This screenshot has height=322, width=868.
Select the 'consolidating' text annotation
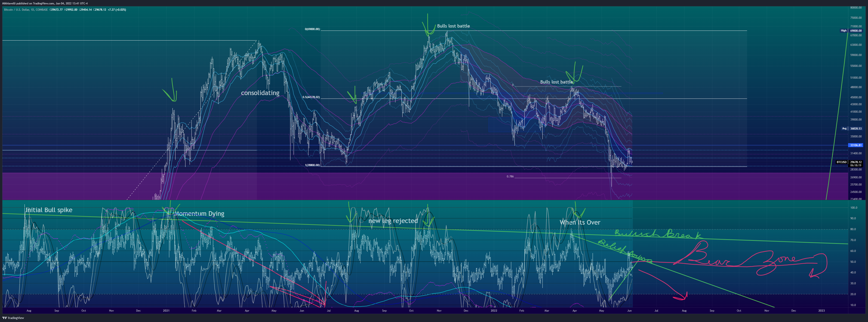pyautogui.click(x=260, y=93)
